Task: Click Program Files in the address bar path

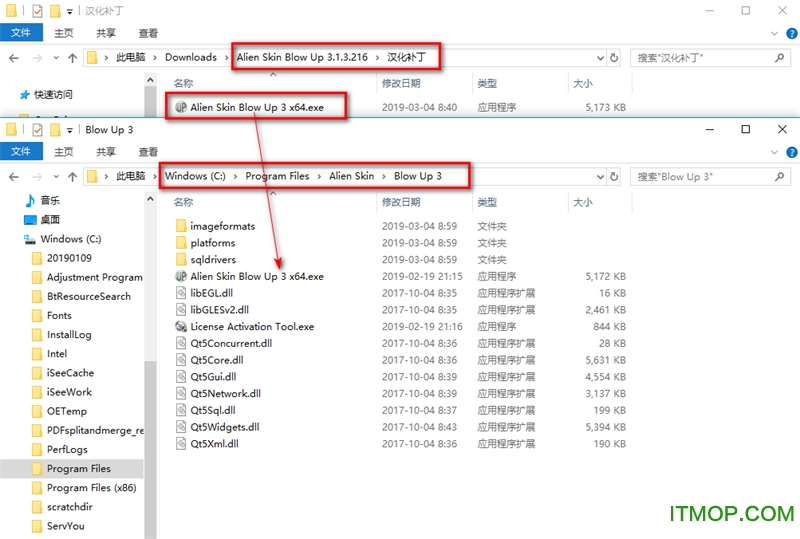Action: [277, 176]
